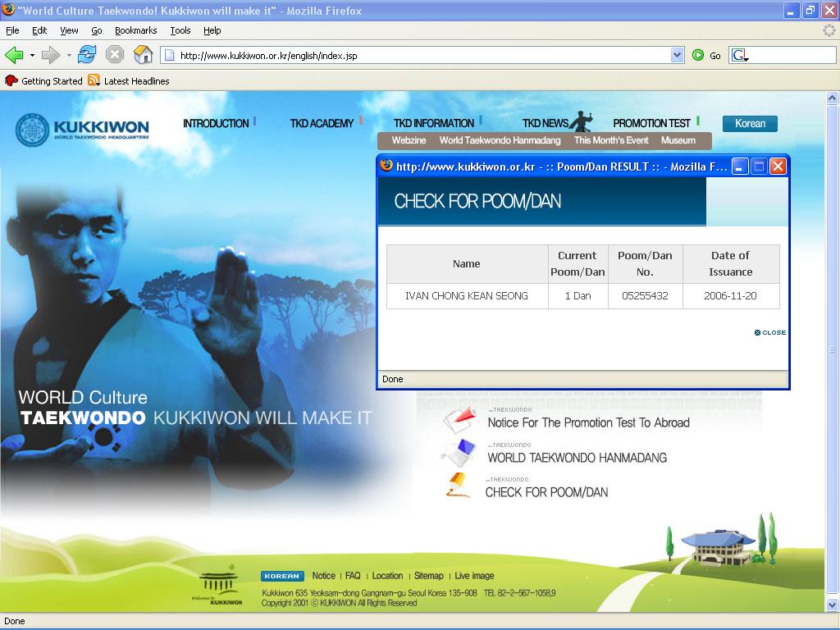Image resolution: width=840 pixels, height=630 pixels.
Task: Open the TKD INFORMATION navigation item
Action: click(434, 123)
